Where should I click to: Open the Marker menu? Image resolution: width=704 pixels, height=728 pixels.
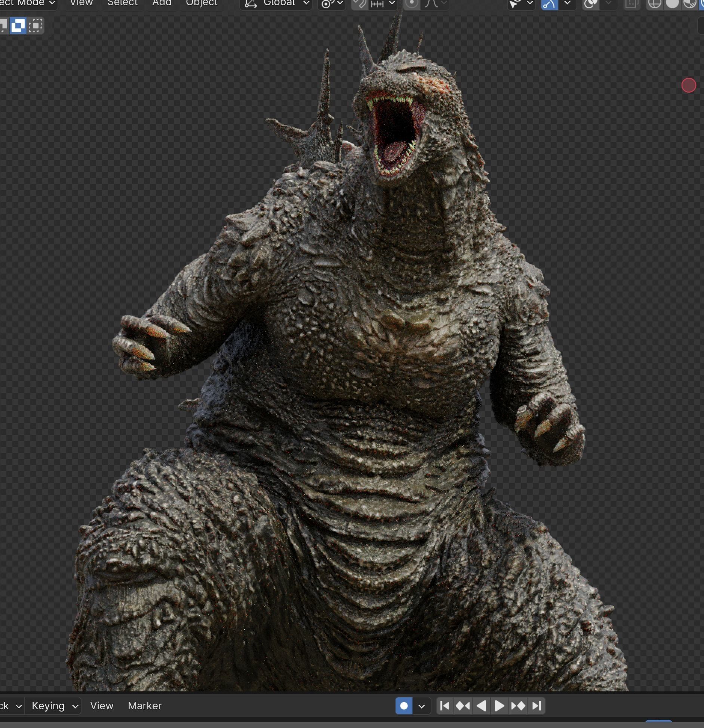pyautogui.click(x=145, y=706)
